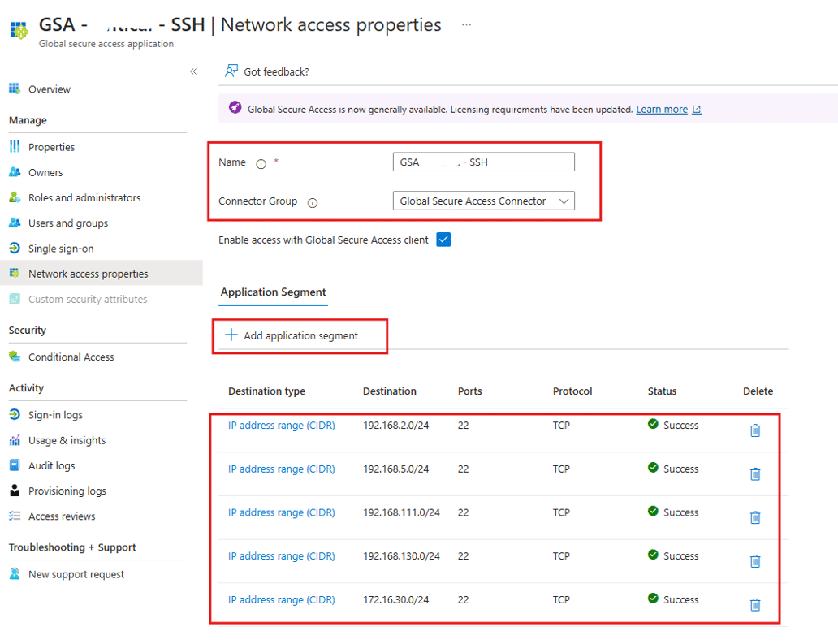The image size is (838, 644).
Task: Click the Single sign-on arrow icon
Action: [15, 248]
